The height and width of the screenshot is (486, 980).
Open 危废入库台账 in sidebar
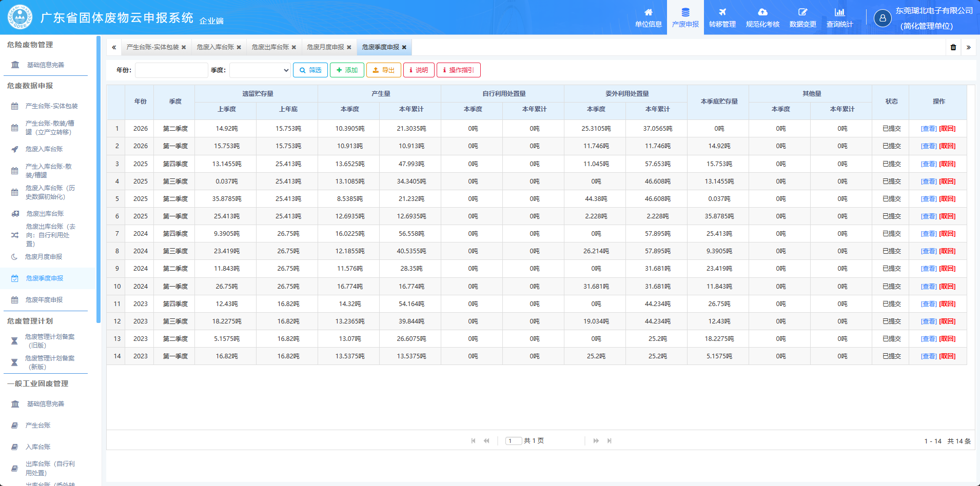point(44,149)
